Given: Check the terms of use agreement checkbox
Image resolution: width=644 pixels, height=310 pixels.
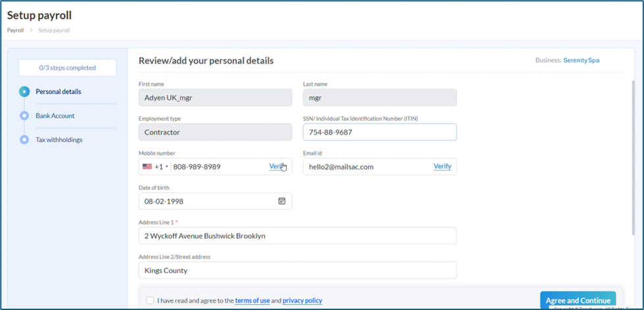Looking at the screenshot, I should point(150,301).
